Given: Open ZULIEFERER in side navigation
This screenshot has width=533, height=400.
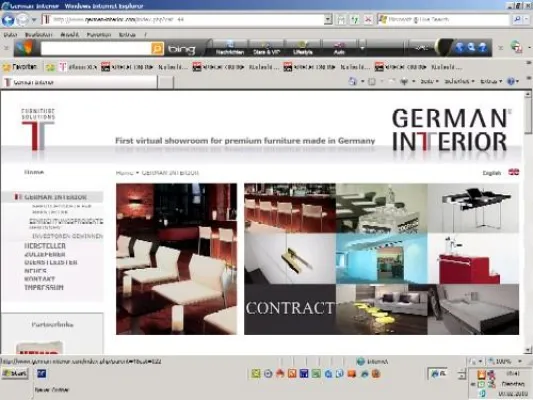Looking at the screenshot, I should click(45, 254).
